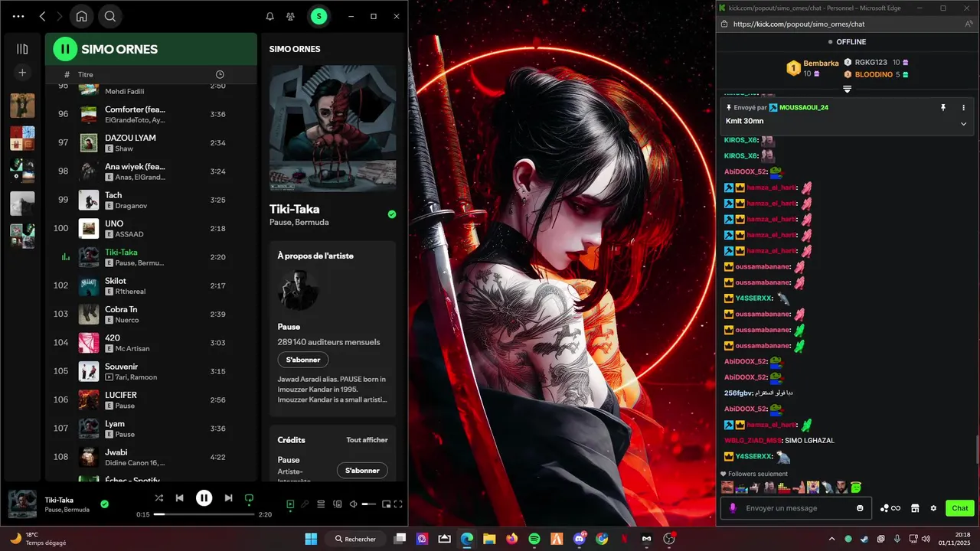This screenshot has width=980, height=551.
Task: Open Spotify search icon
Action: (x=110, y=16)
